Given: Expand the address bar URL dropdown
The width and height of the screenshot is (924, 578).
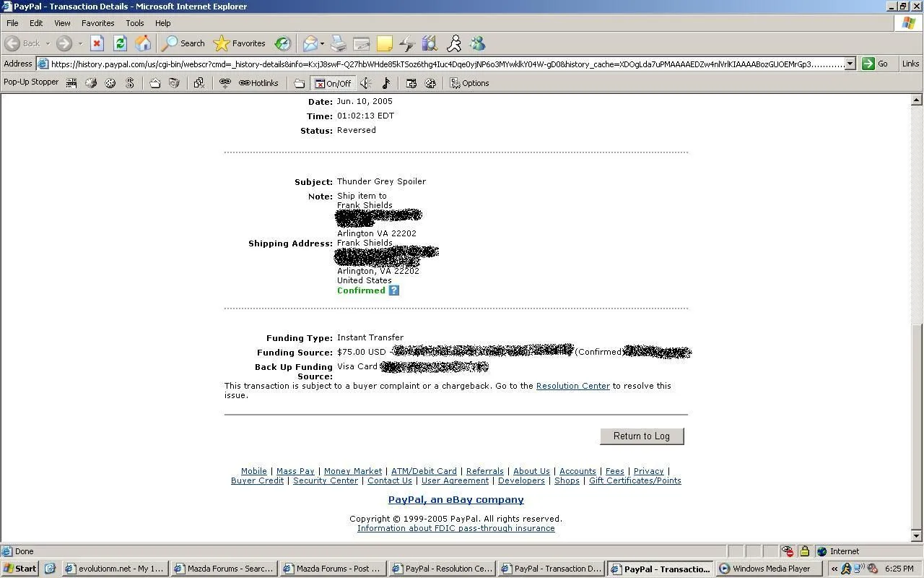Looking at the screenshot, I should 850,64.
